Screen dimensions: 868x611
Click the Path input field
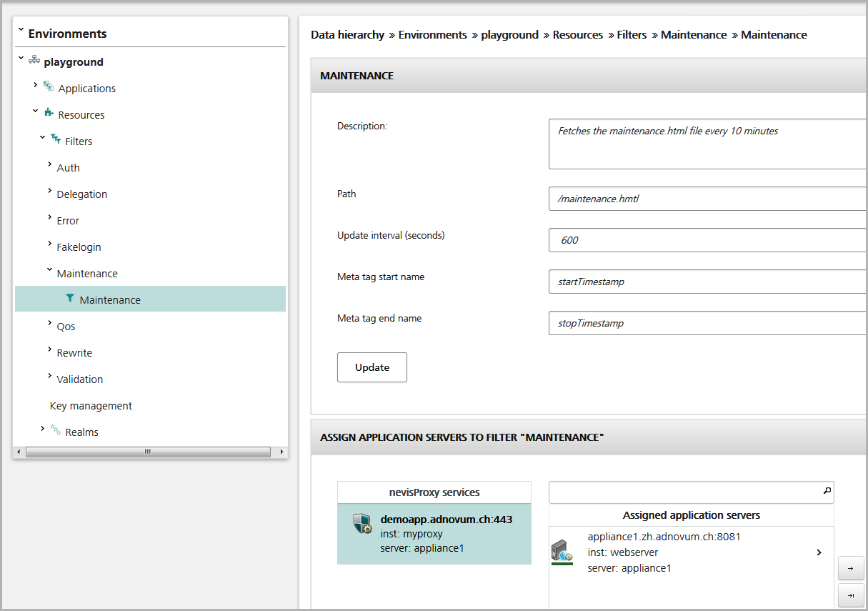[x=708, y=199]
